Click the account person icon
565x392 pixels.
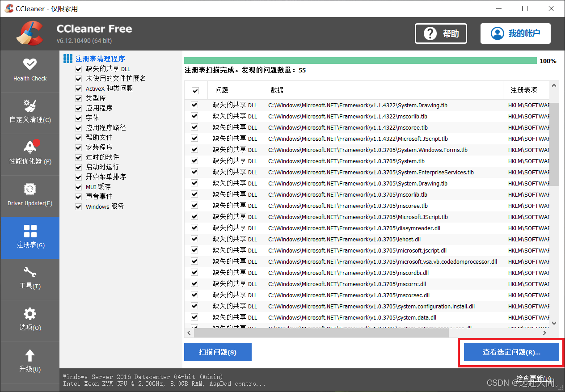tap(497, 34)
